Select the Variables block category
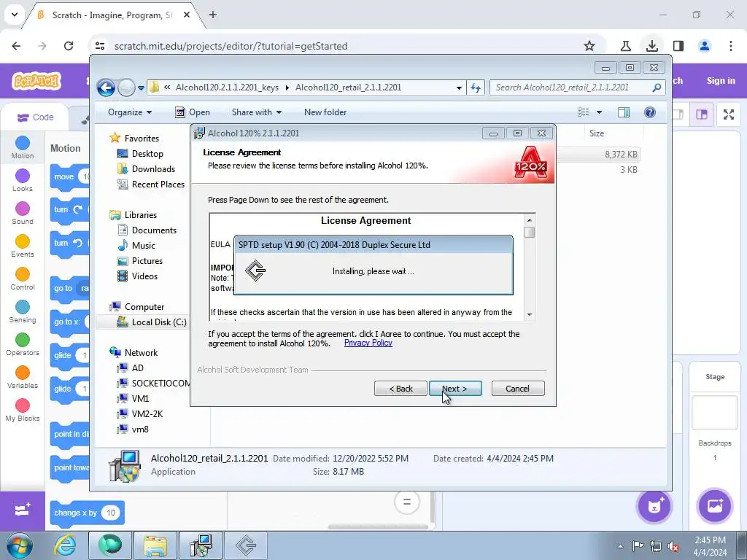 coord(23,378)
